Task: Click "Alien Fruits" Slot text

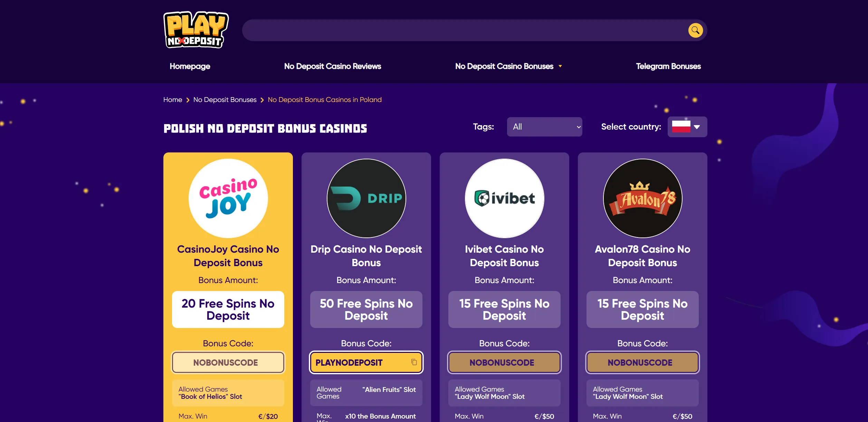Action: click(x=389, y=390)
